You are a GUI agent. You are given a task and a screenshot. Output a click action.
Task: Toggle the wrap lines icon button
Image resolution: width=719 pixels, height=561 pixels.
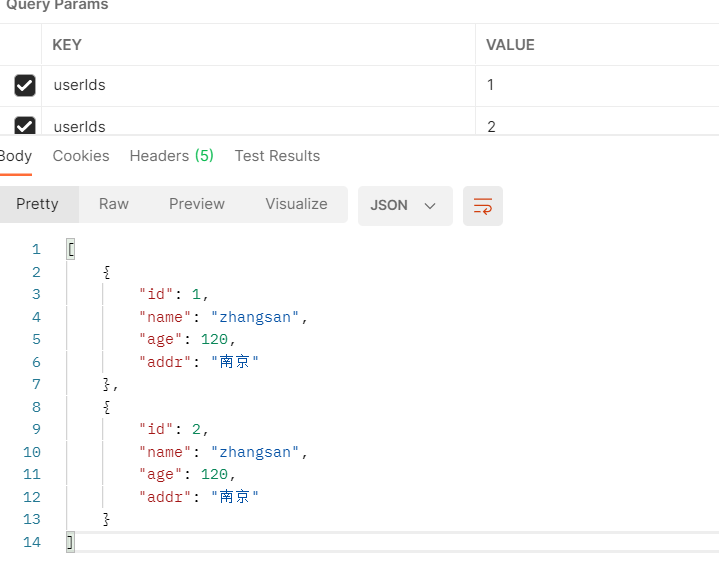(483, 206)
